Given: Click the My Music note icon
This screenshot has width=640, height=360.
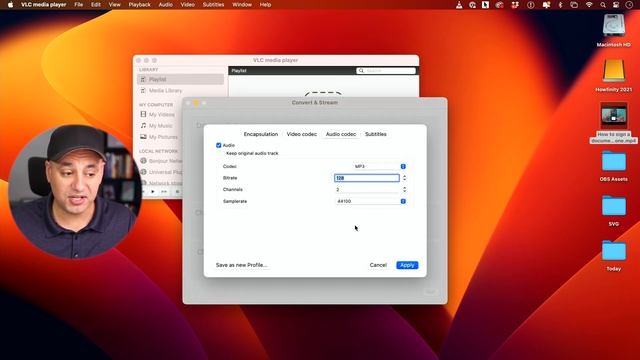Looking at the screenshot, I should 143,126.
